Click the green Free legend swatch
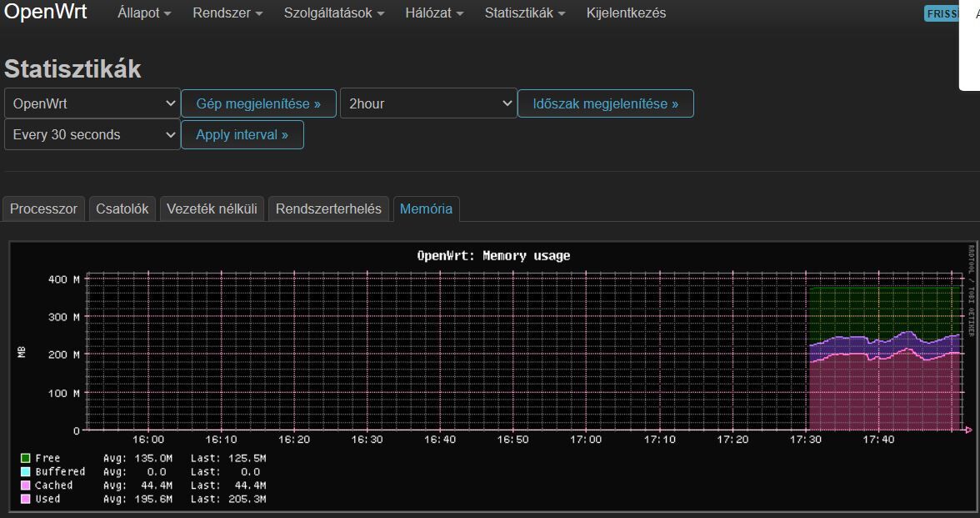The height and width of the screenshot is (518, 980). pyautogui.click(x=26, y=459)
